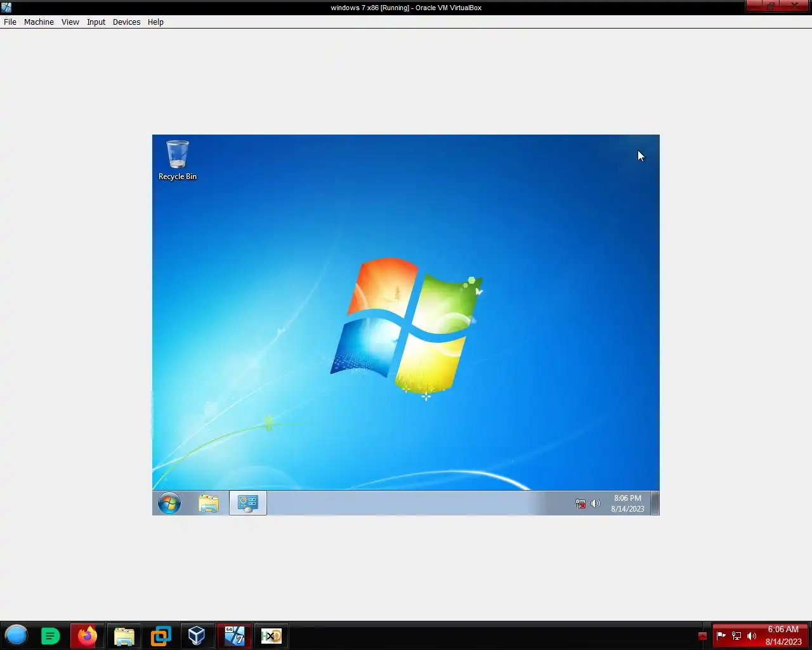
Task: Click the Control Panel taskbar button in guest
Action: (x=247, y=503)
